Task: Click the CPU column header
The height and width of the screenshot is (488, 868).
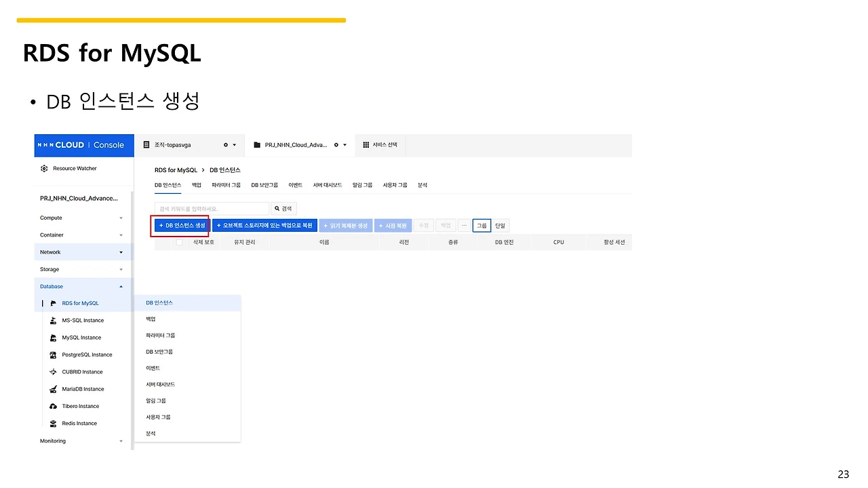Action: (559, 242)
